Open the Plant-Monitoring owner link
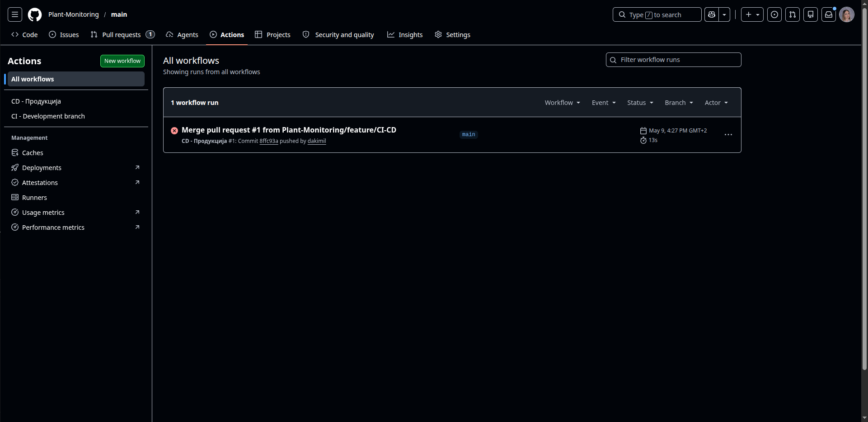868x422 pixels. point(74,14)
